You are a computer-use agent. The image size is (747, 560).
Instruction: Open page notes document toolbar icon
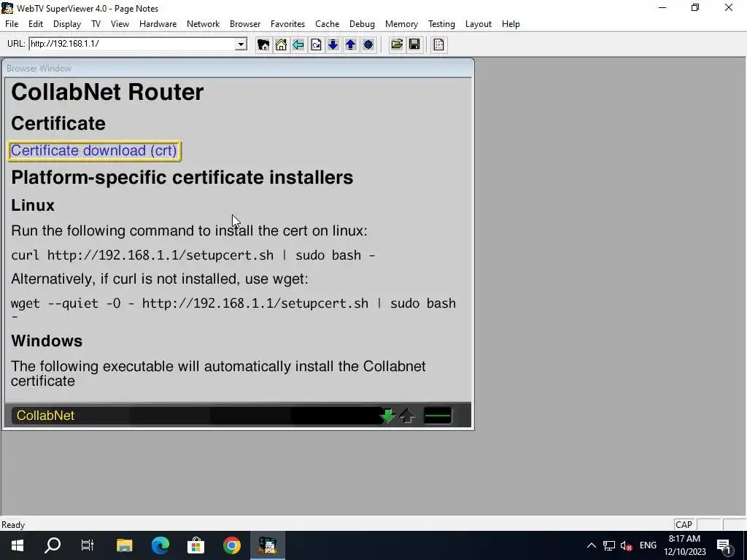coord(438,44)
